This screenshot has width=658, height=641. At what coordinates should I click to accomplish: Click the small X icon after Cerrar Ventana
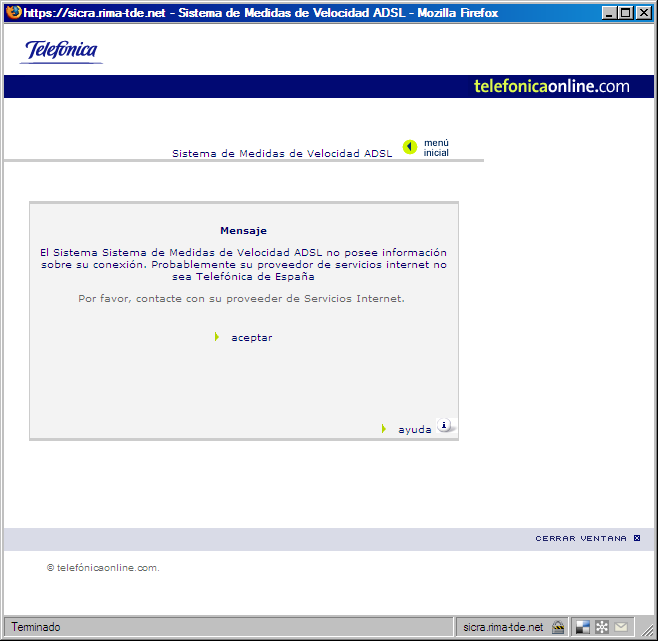pyautogui.click(x=637, y=538)
